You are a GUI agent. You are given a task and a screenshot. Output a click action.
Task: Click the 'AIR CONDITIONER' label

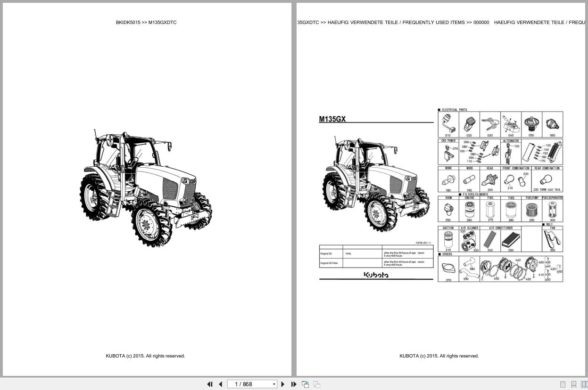click(x=501, y=228)
